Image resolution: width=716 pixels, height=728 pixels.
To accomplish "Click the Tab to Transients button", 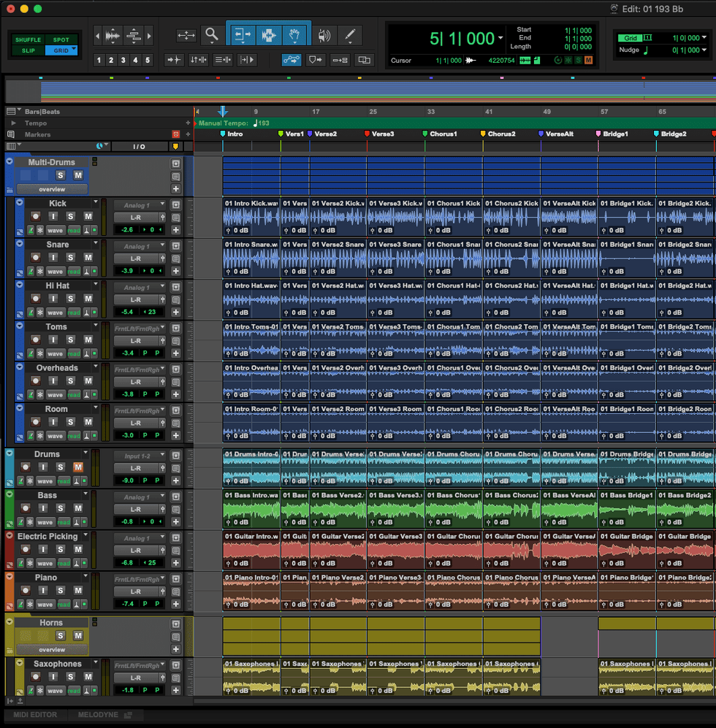I will point(174,60).
